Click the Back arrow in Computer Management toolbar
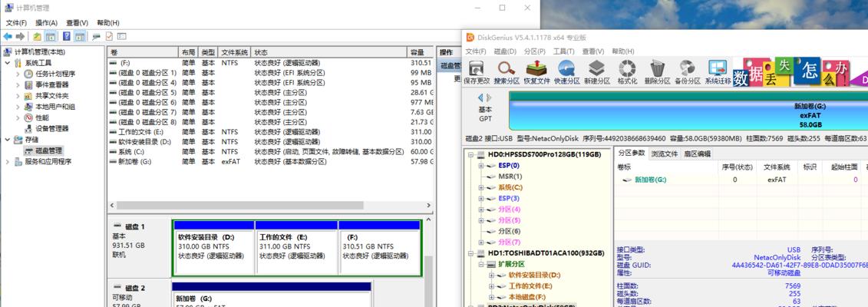This screenshot has width=868, height=307. [8, 37]
